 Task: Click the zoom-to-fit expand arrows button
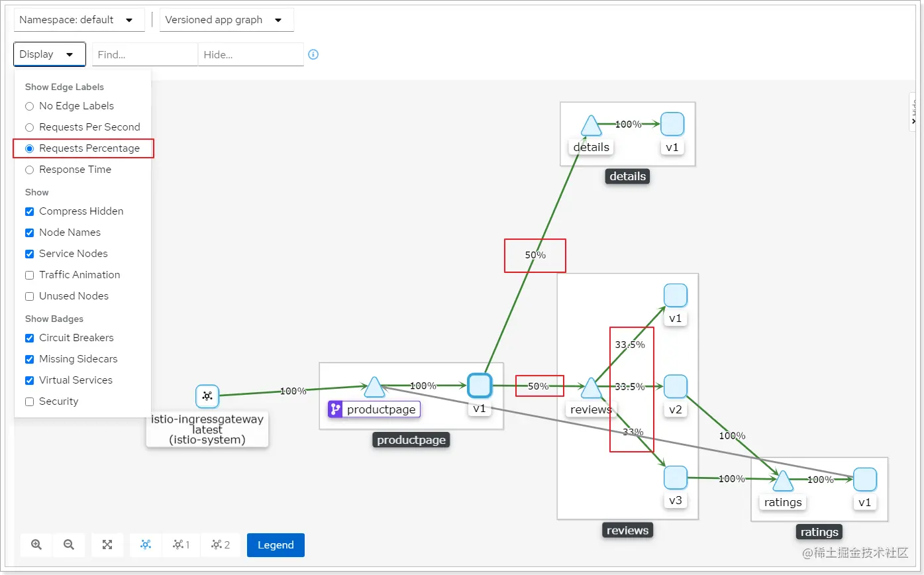(x=107, y=545)
